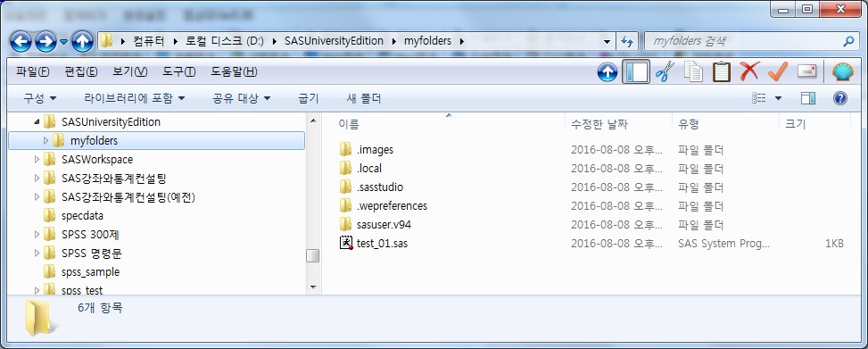Open address bar history dropdown arrow
Screen dimensions: 868x349
coord(608,42)
